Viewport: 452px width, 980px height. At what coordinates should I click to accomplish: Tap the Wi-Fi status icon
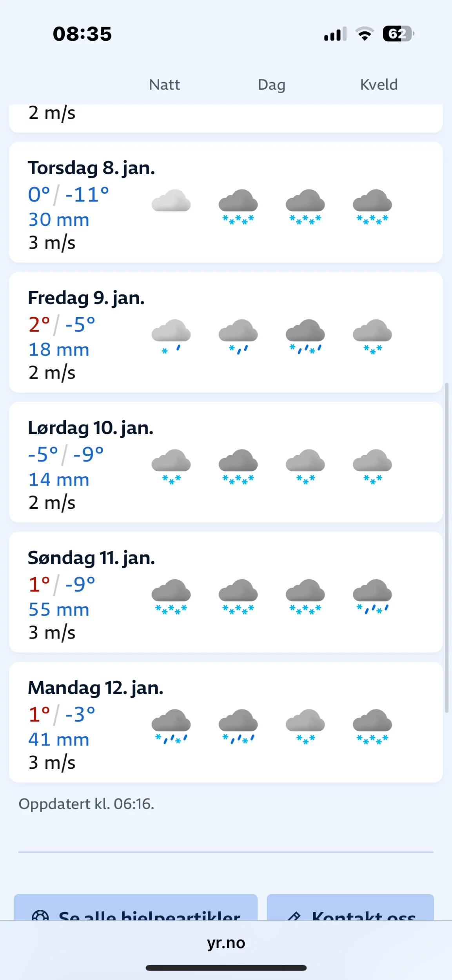365,34
